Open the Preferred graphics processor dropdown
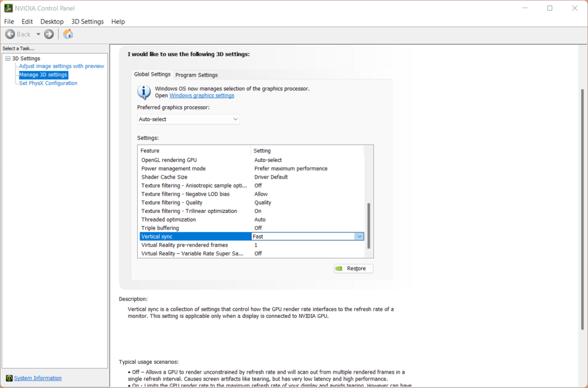The image size is (588, 388). (x=188, y=119)
